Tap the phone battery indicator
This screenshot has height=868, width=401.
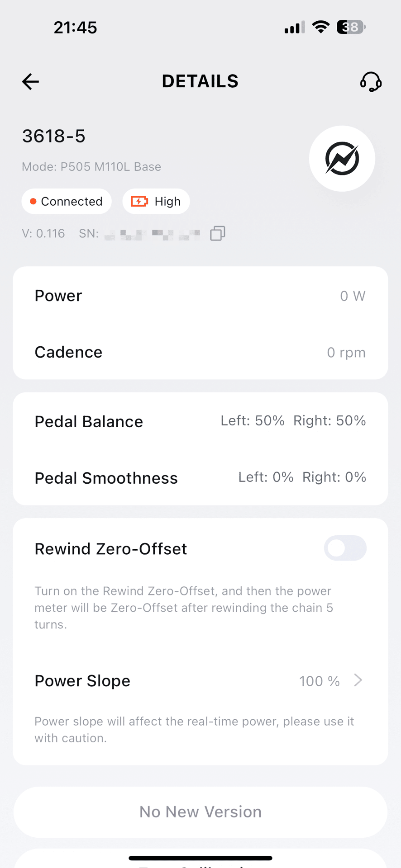click(x=351, y=27)
